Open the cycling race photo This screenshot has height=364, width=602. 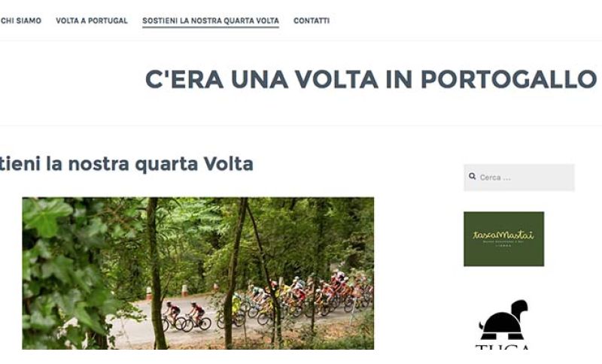(x=198, y=273)
